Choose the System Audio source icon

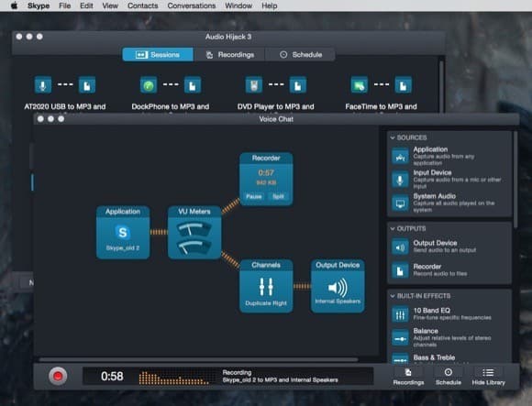click(x=400, y=203)
